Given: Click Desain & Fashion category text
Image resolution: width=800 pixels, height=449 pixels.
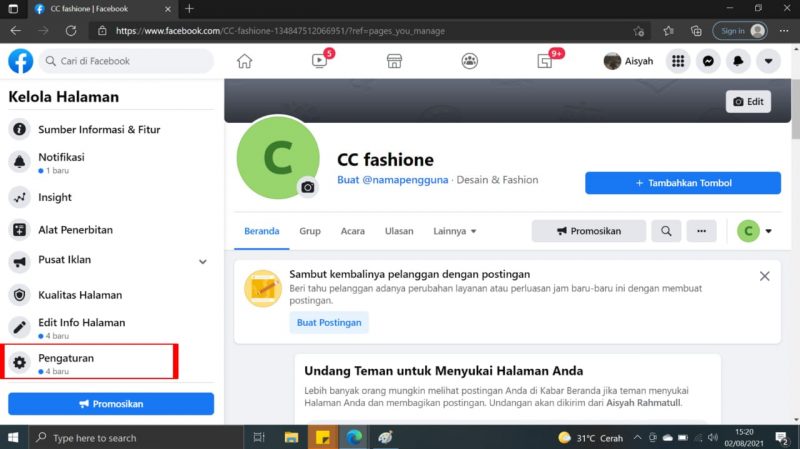Looking at the screenshot, I should pos(497,180).
